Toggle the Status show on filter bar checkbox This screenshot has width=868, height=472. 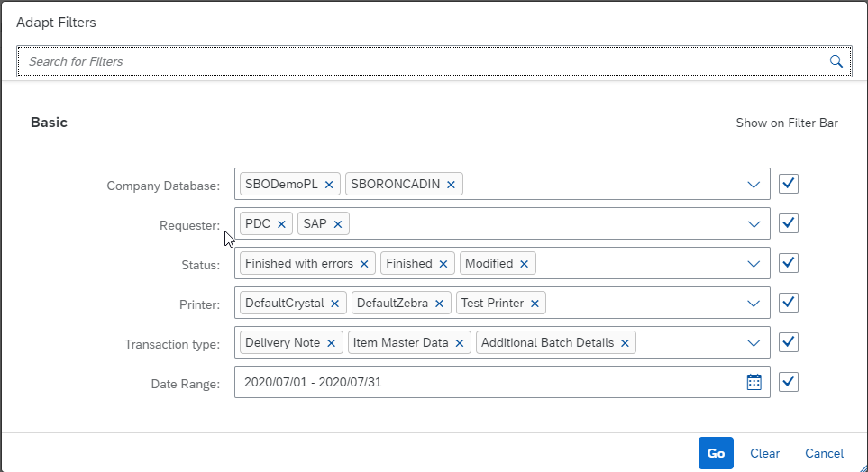[x=789, y=263]
